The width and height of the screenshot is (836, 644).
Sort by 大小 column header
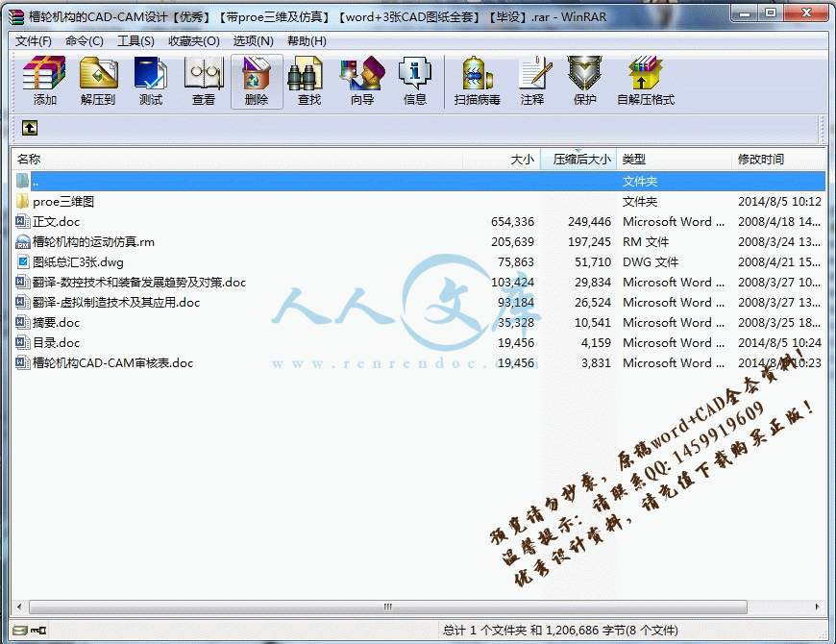pos(502,159)
